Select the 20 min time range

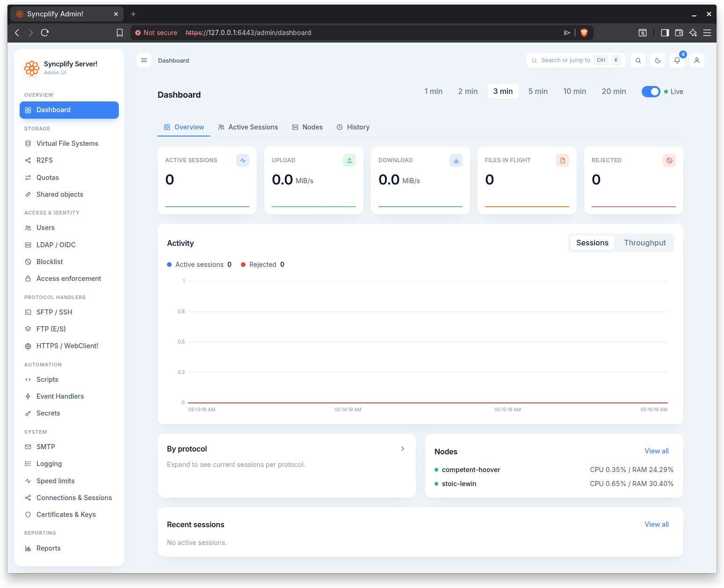click(x=614, y=92)
